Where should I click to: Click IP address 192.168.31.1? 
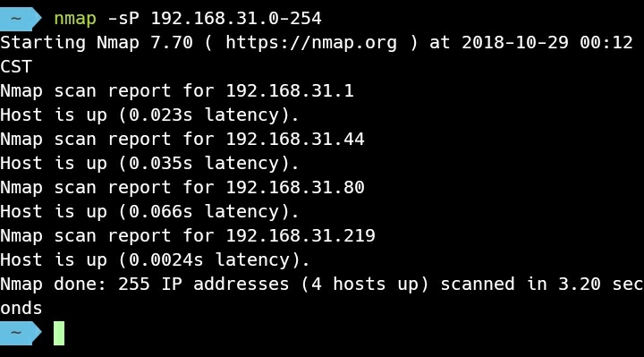(290, 90)
